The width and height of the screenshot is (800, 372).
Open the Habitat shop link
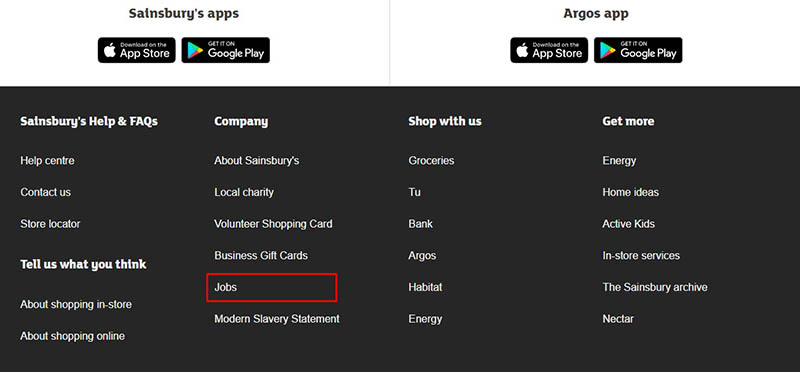click(425, 287)
